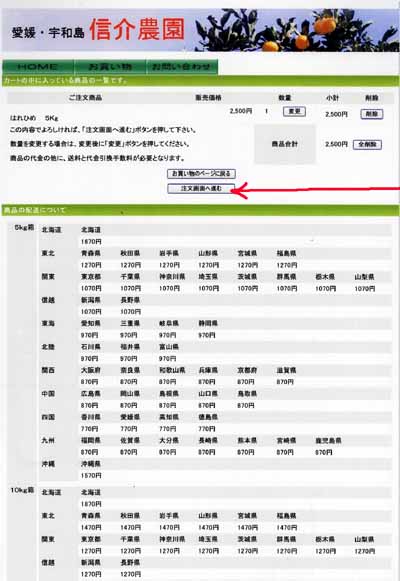400x581 pixels.
Task: Click the 変更 quantity update button
Action: point(294,112)
